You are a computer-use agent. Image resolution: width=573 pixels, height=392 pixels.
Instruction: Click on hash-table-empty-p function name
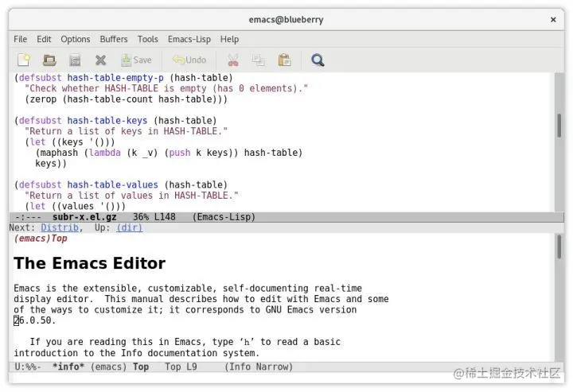[115, 78]
